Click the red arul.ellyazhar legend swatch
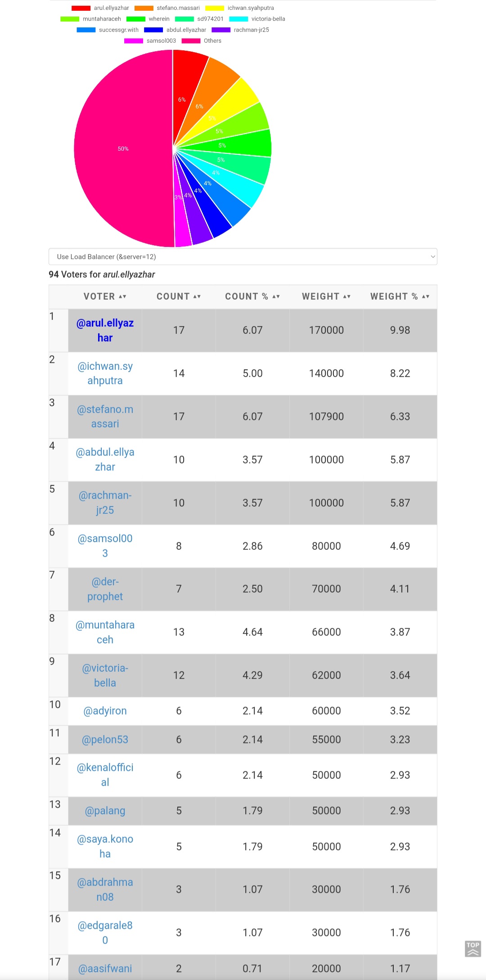The width and height of the screenshot is (486, 980). tap(81, 8)
